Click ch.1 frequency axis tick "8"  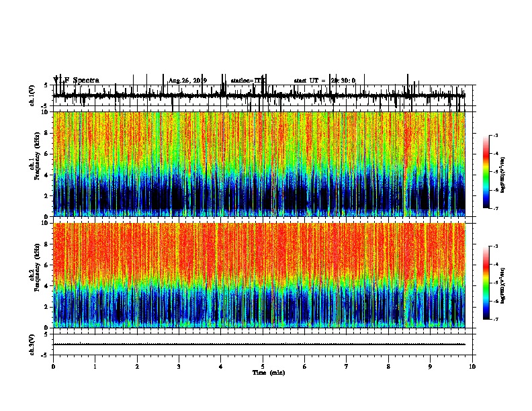coord(47,133)
